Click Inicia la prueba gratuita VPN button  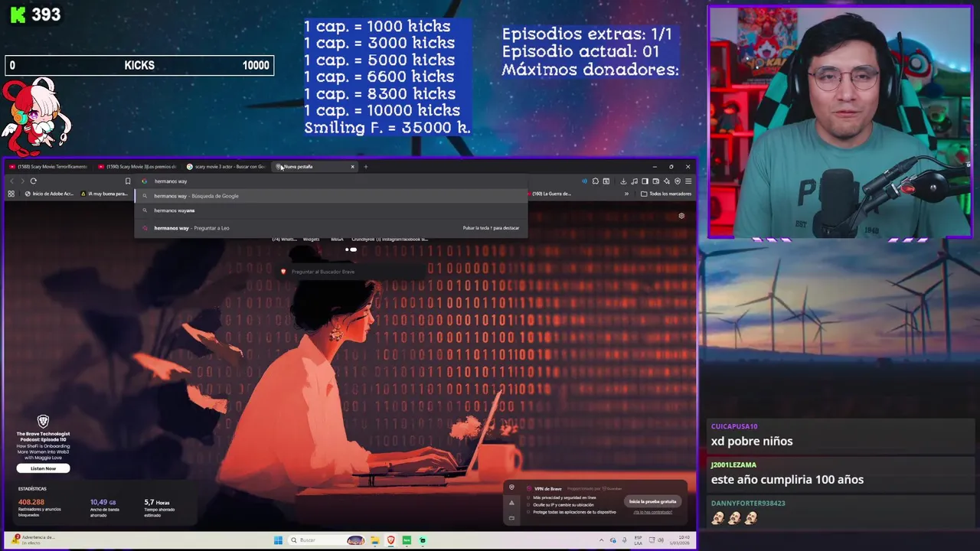(x=652, y=501)
